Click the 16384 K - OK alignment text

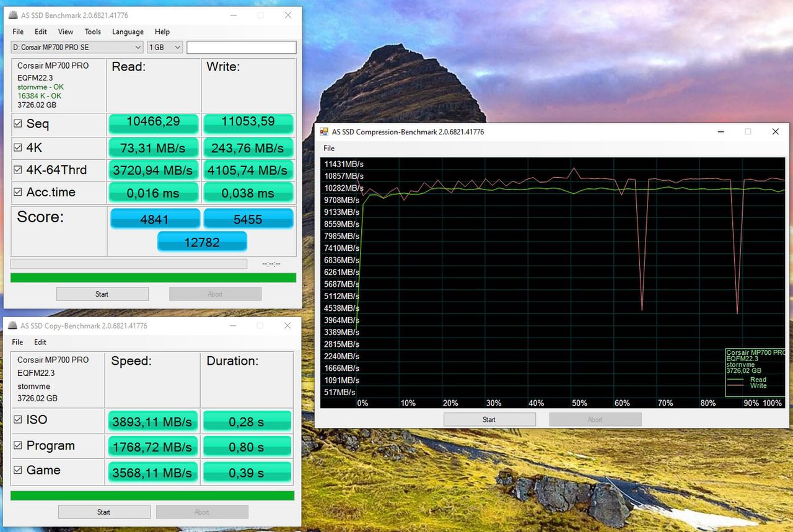point(39,96)
